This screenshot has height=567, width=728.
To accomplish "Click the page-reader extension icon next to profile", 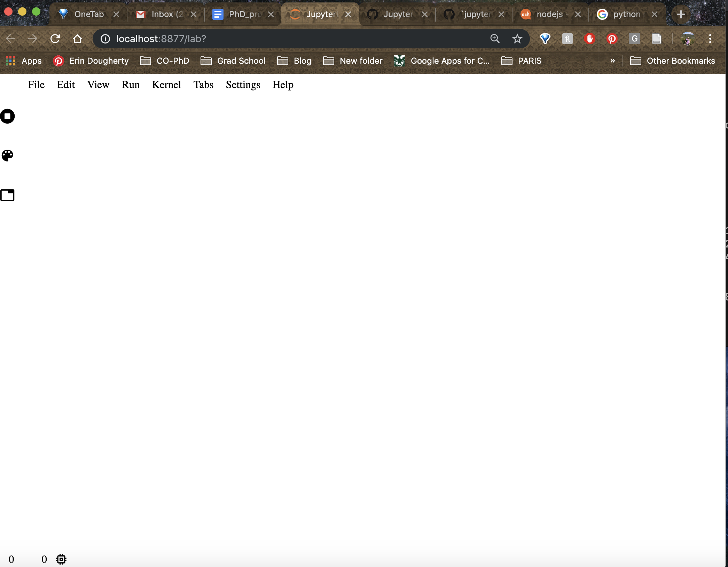I will pos(656,39).
